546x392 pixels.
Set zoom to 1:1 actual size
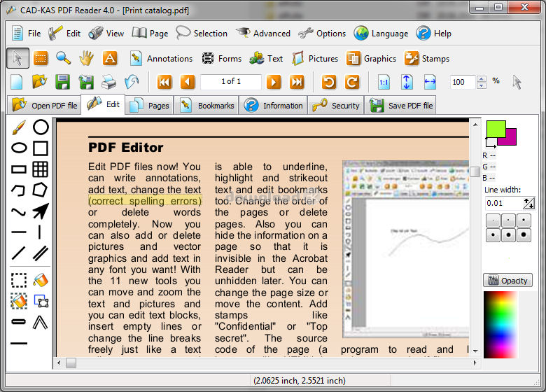pos(384,82)
